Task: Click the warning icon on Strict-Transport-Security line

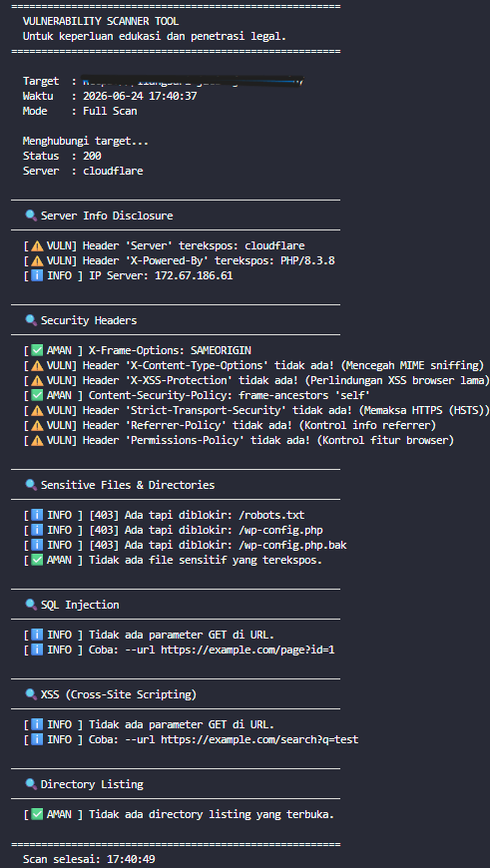Action: tap(37, 410)
